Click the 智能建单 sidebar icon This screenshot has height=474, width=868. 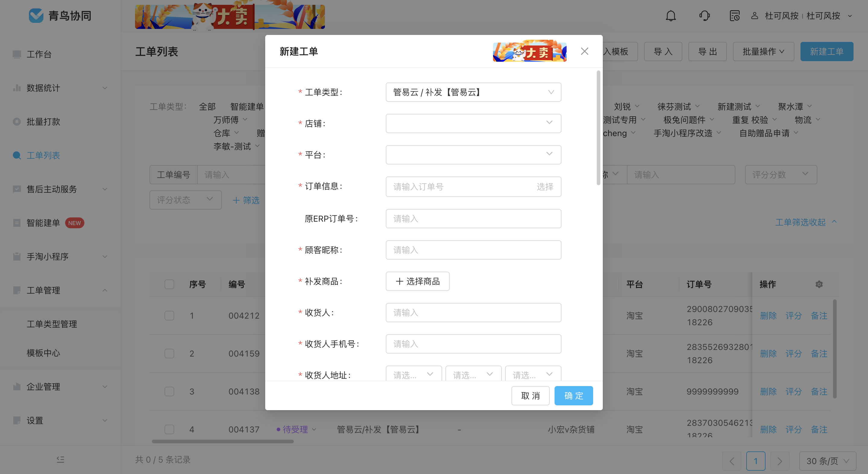[17, 223]
